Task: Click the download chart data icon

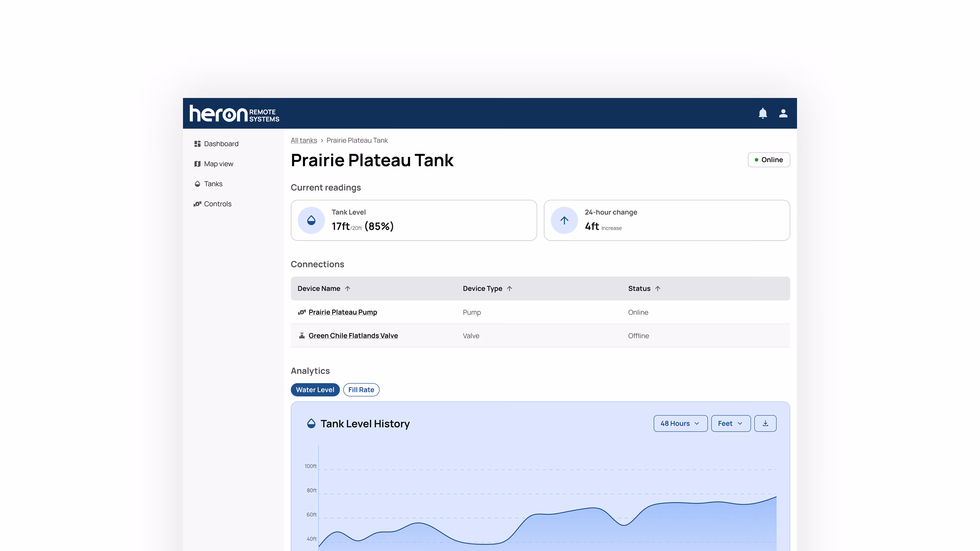Action: coord(765,423)
